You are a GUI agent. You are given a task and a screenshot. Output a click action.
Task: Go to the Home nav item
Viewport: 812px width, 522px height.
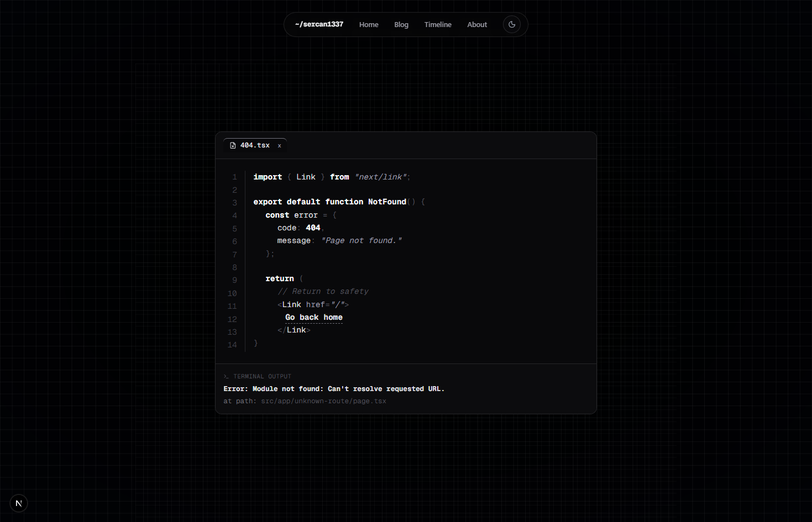coord(369,25)
